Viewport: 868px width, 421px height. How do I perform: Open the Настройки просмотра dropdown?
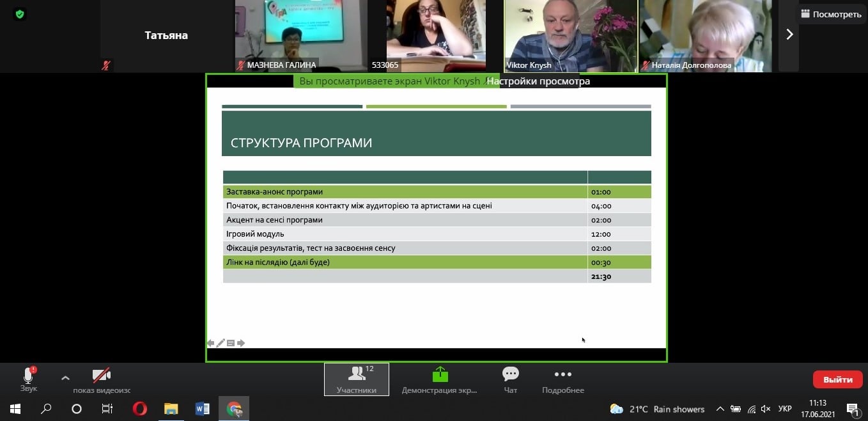538,81
